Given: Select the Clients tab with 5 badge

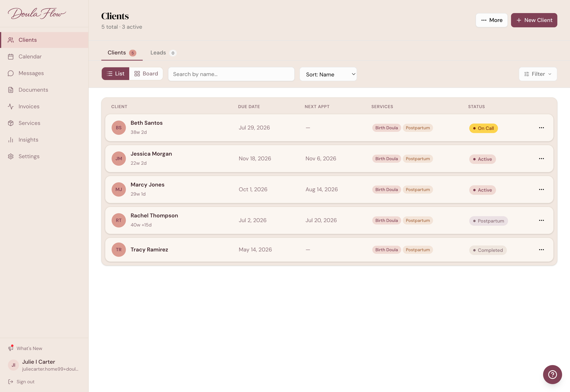Looking at the screenshot, I should 122,53.
